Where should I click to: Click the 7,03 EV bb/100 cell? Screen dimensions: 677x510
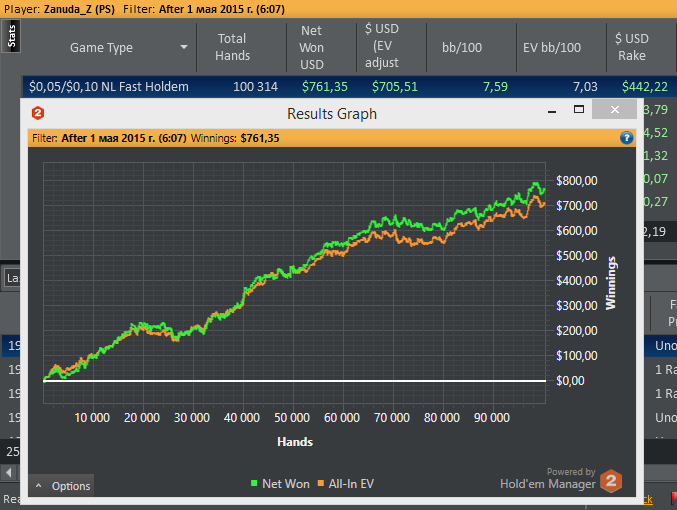pos(585,87)
